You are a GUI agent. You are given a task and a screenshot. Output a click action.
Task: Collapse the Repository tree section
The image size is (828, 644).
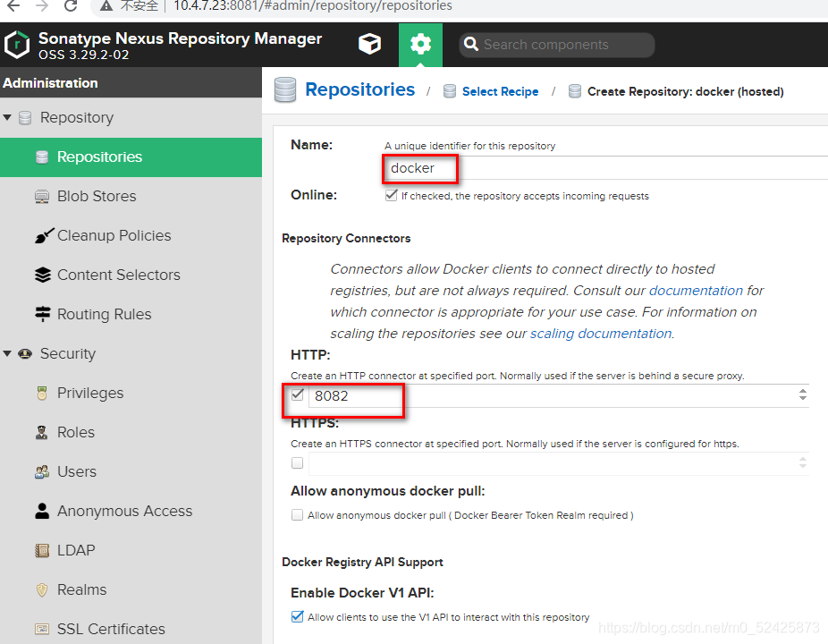7,117
